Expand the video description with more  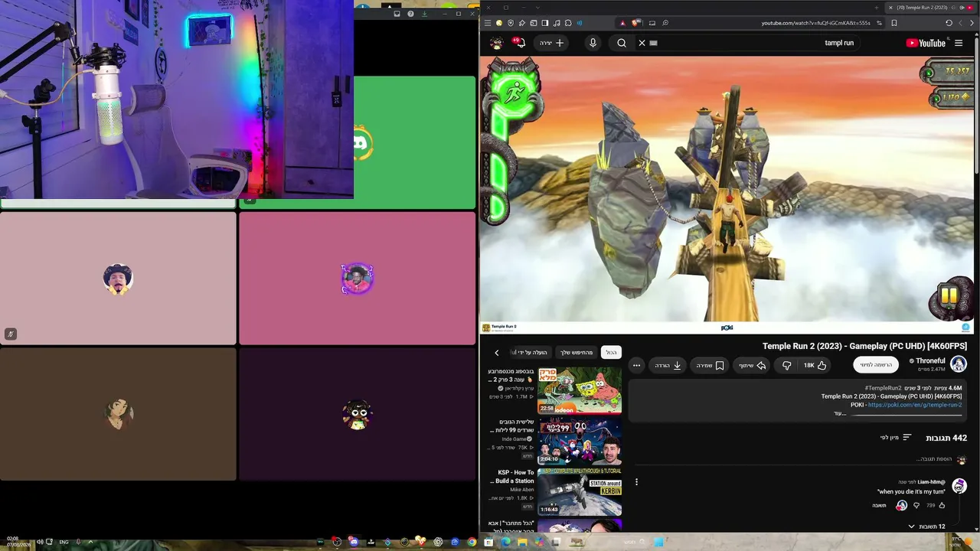point(840,413)
